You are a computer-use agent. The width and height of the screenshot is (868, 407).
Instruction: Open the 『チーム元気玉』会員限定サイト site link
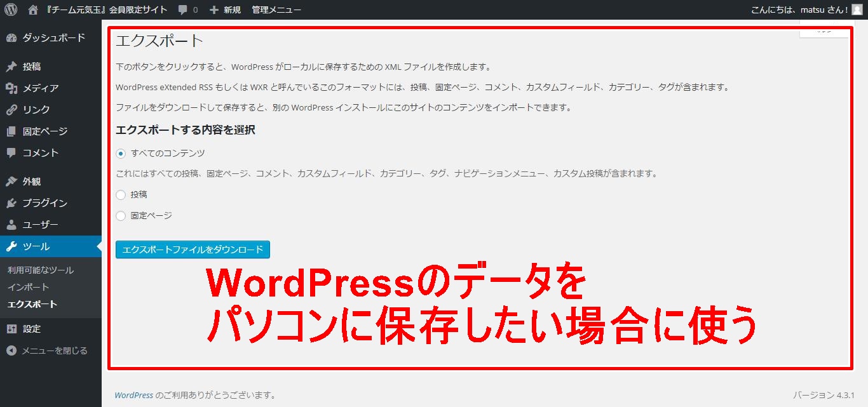coord(106,10)
